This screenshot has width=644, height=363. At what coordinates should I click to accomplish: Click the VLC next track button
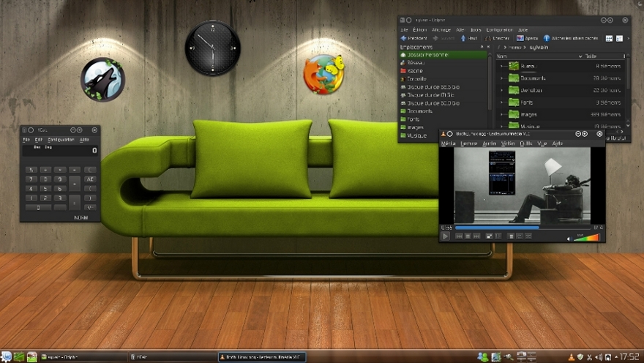coord(476,236)
